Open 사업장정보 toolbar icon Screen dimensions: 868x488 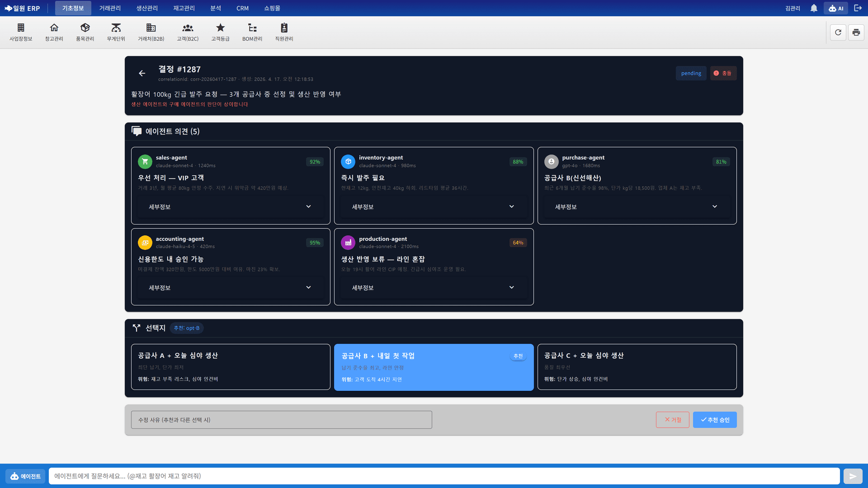[x=21, y=32]
